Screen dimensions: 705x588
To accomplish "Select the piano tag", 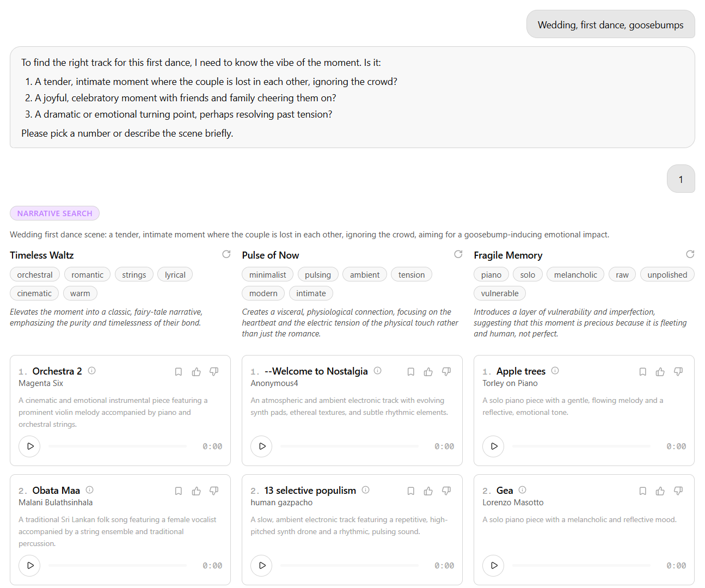I will [491, 275].
